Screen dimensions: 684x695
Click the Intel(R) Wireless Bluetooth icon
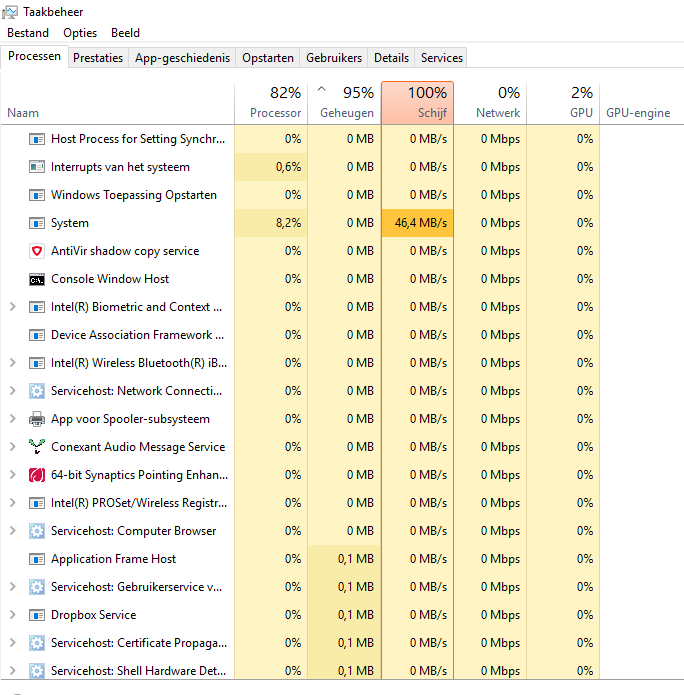coord(37,363)
